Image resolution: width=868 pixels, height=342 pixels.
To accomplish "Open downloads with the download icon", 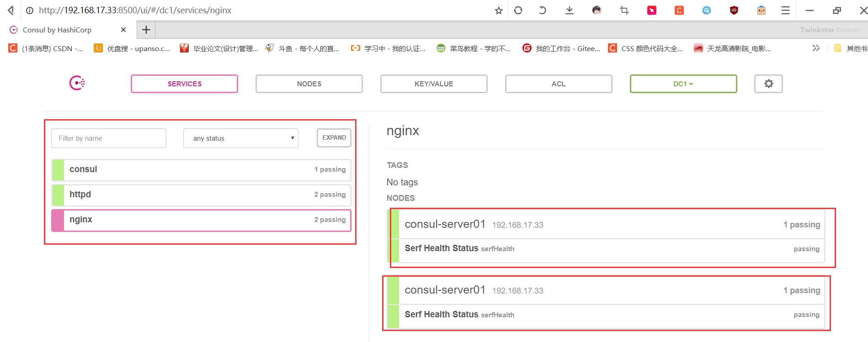I will point(570,10).
